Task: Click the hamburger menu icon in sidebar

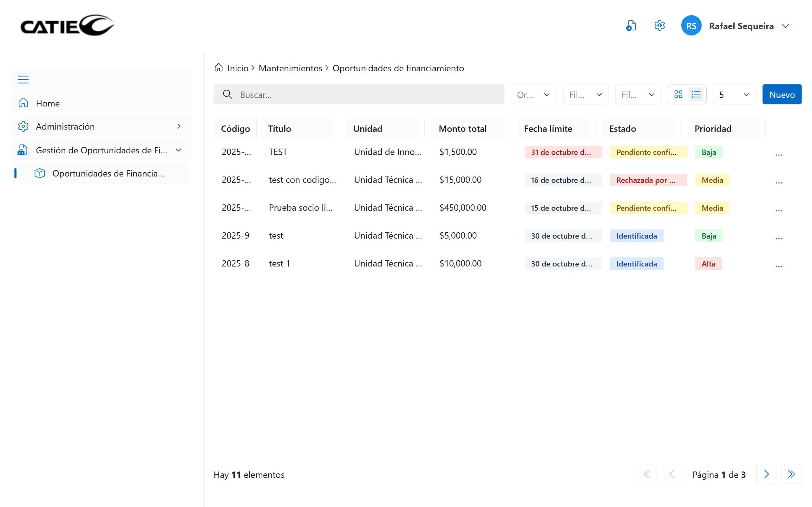Action: pyautogui.click(x=23, y=80)
